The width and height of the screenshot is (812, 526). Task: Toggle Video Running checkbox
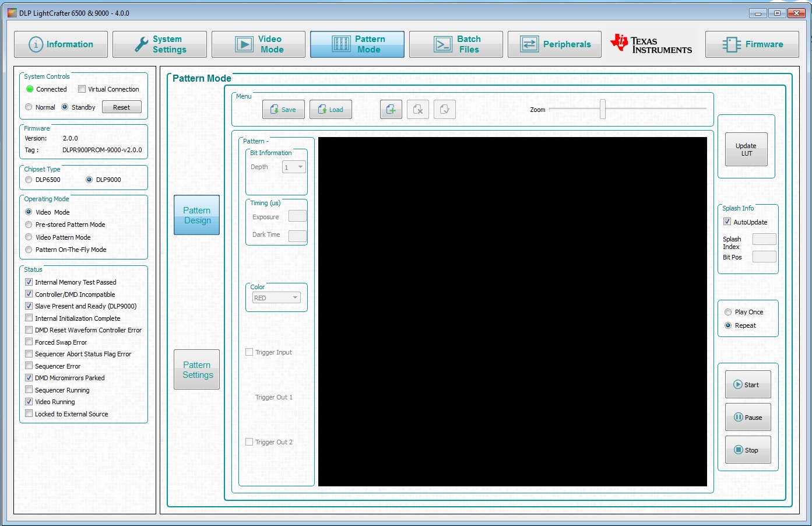[x=29, y=402]
